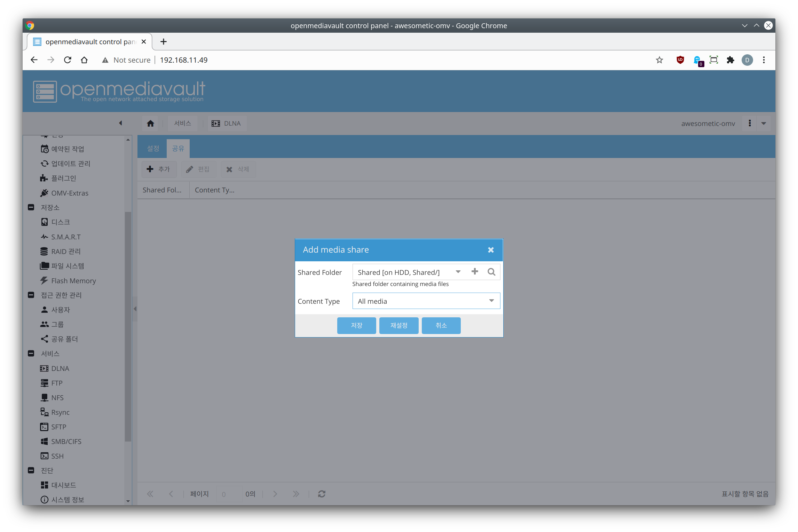Open the user menu dropdown arrow
The image size is (798, 532).
tap(764, 124)
